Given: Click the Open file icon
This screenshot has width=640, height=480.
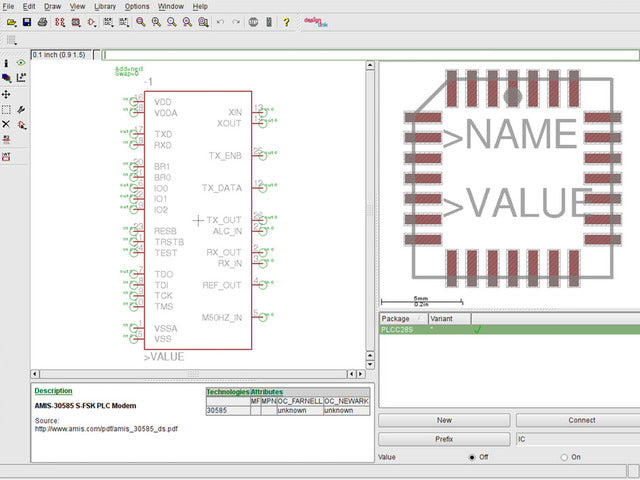Looking at the screenshot, I should [x=10, y=22].
